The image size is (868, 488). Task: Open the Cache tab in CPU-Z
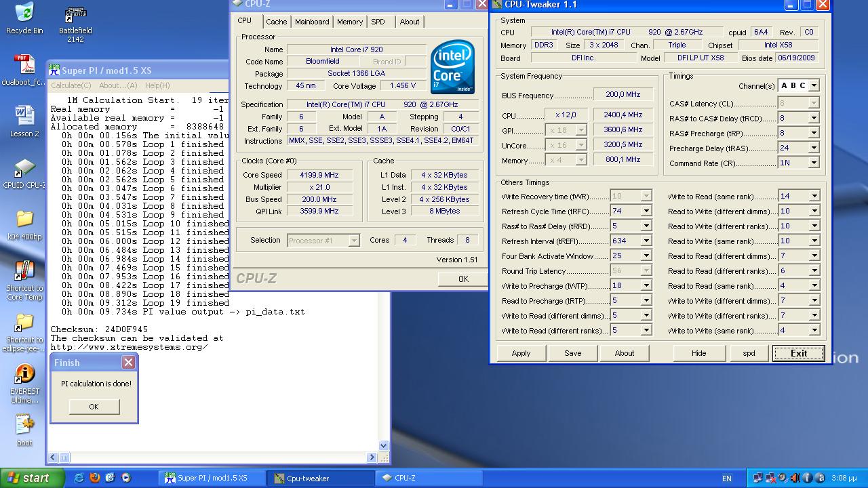point(276,22)
